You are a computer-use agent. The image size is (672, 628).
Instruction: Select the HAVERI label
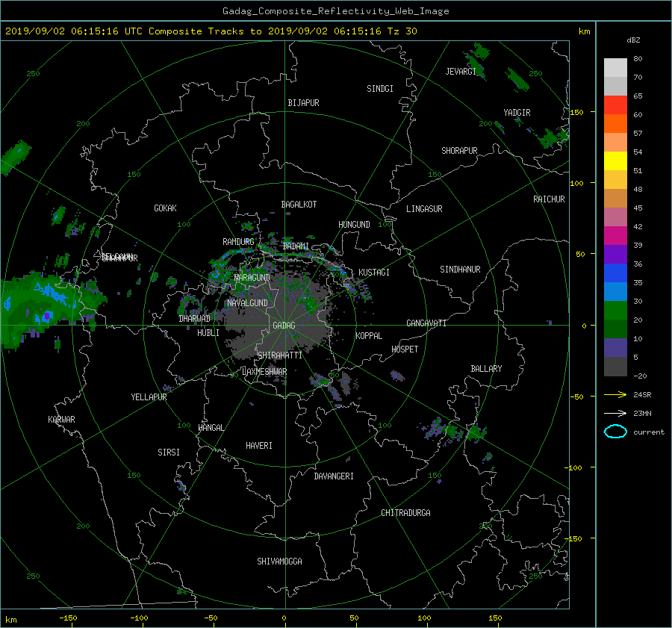[259, 446]
